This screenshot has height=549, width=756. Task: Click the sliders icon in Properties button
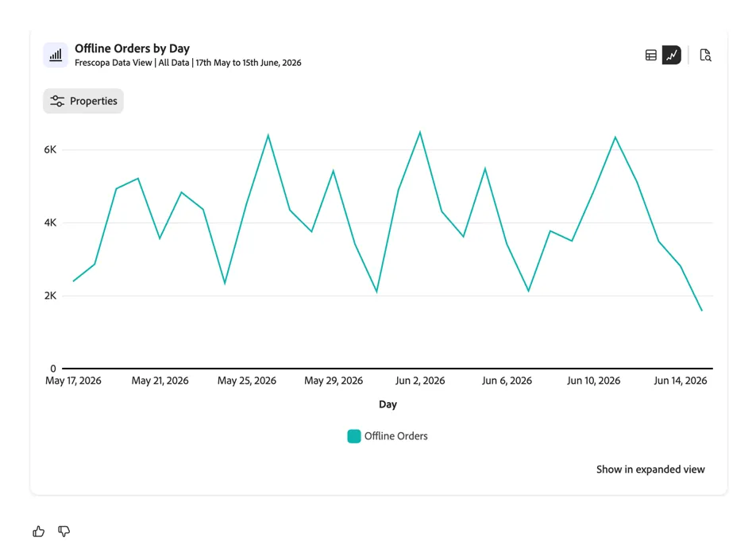[57, 101]
